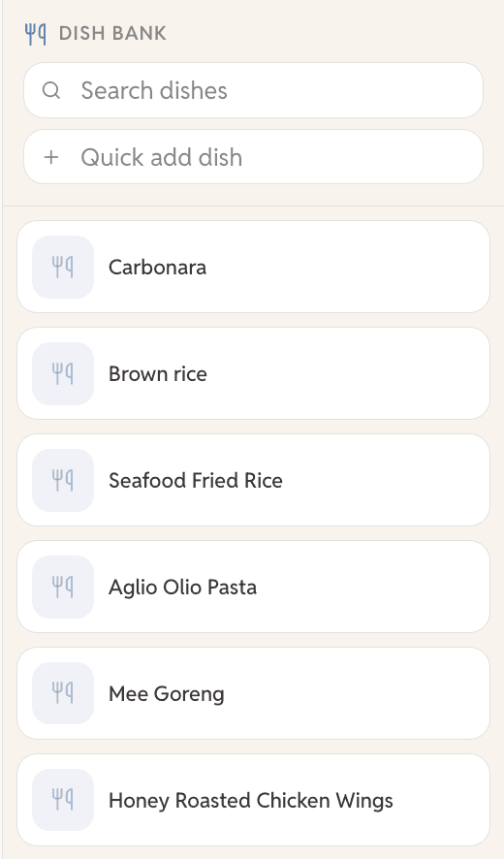Viewport: 504px width, 859px height.
Task: Click the Dish Bank fork-and-knife header icon
Action: pyautogui.click(x=36, y=34)
